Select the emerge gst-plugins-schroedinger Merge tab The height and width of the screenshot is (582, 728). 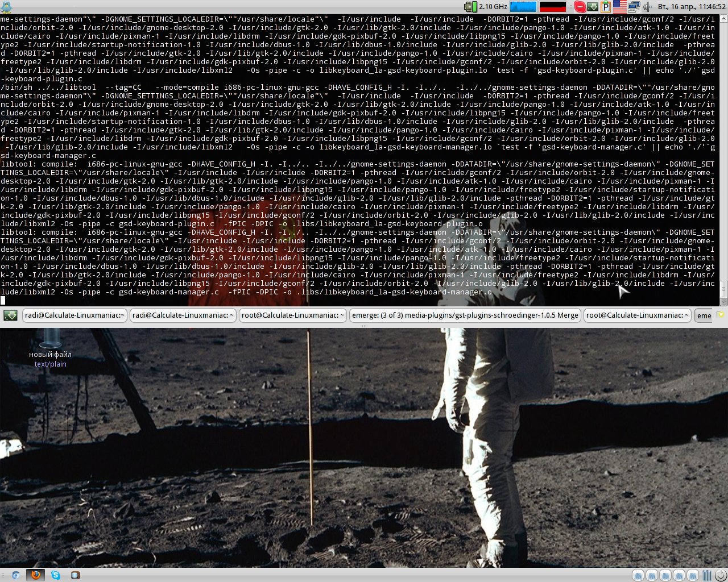465,315
